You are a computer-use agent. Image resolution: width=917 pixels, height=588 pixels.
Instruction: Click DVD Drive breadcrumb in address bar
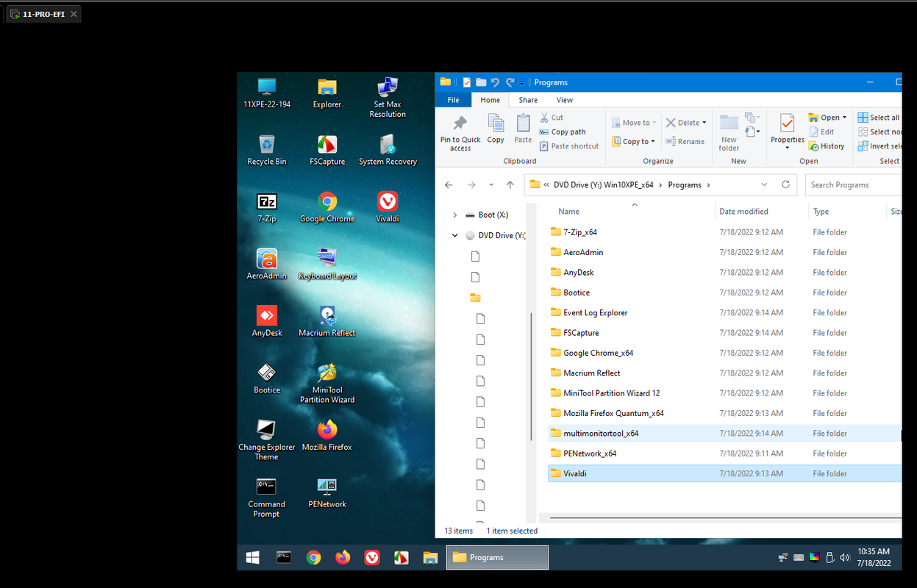[x=604, y=184]
